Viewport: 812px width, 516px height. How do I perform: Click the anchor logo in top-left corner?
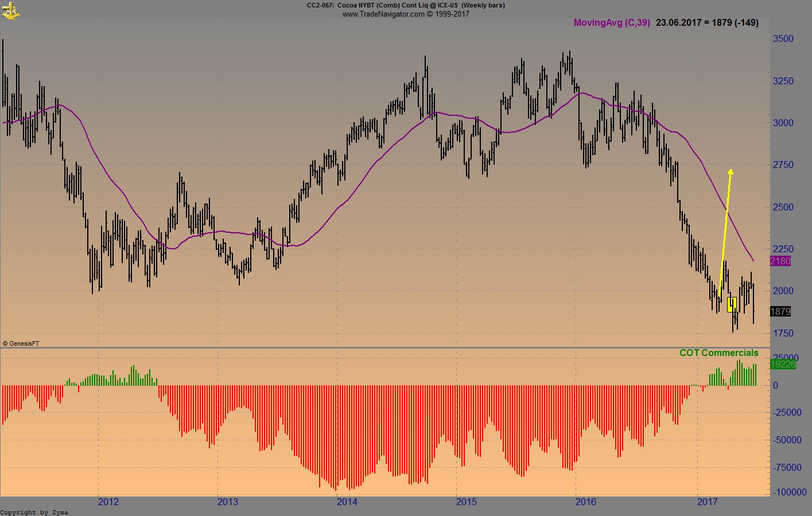[10, 10]
